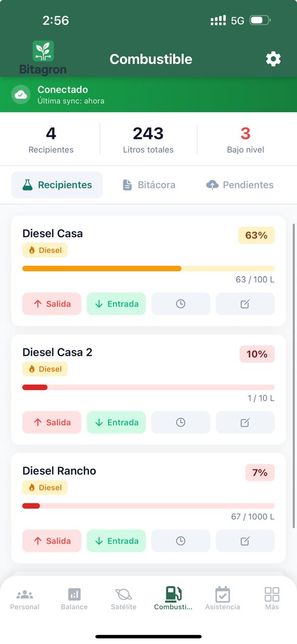Tap Salida on Diesel Rancho card
Viewport: 297px width, 644px height.
click(x=52, y=541)
